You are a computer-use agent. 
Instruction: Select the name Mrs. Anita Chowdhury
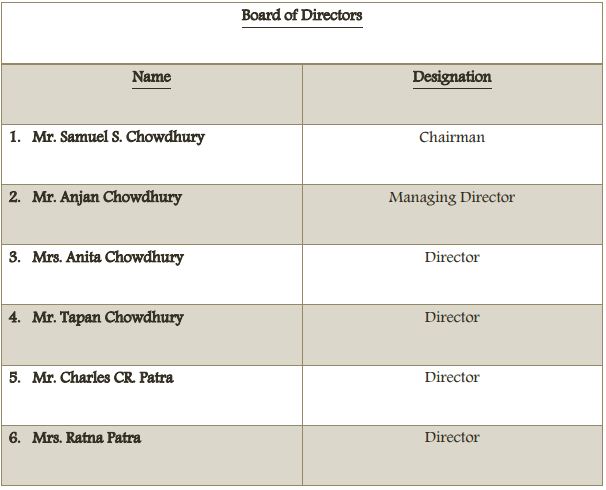coord(108,257)
